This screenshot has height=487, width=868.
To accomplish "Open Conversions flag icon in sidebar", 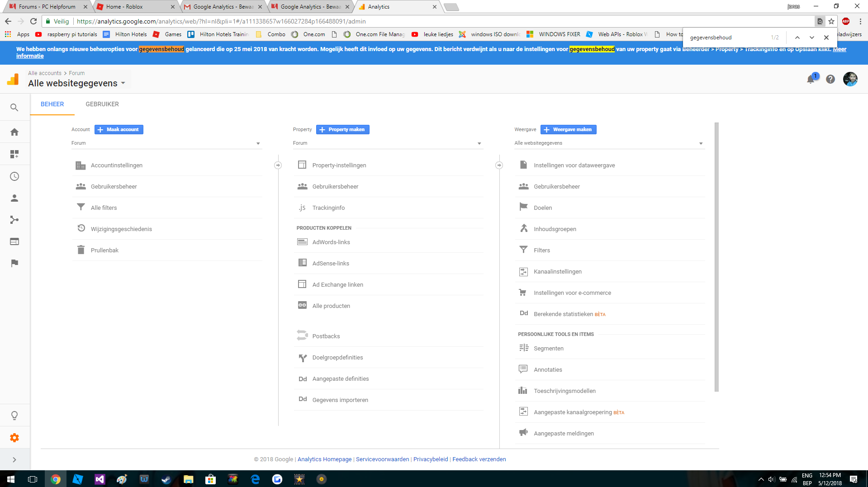I will [14, 263].
